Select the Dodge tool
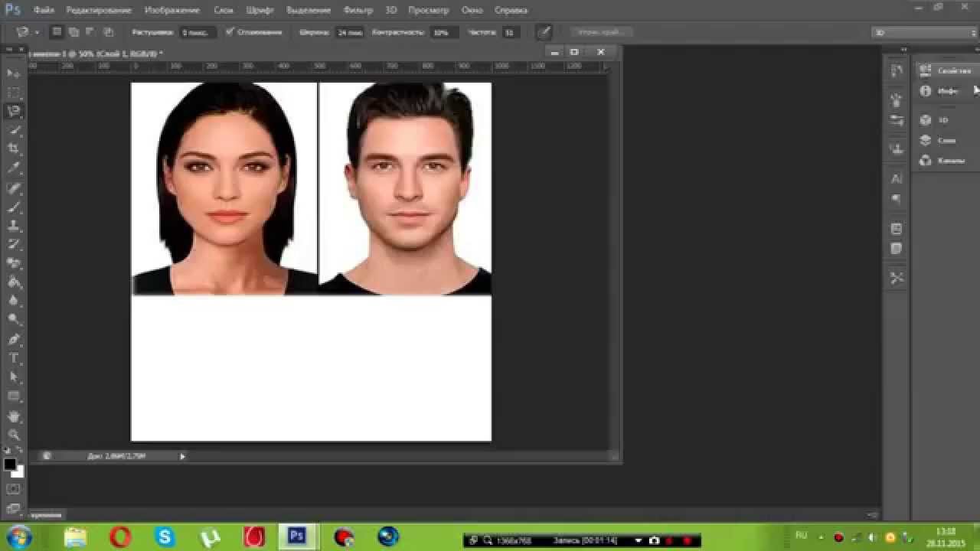The height and width of the screenshot is (551, 980). (x=14, y=320)
